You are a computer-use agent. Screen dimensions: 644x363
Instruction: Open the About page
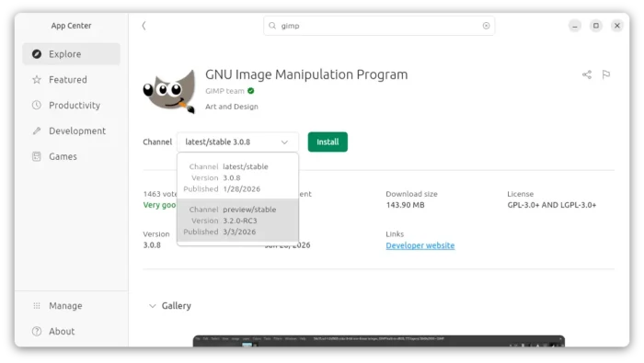tap(72, 332)
